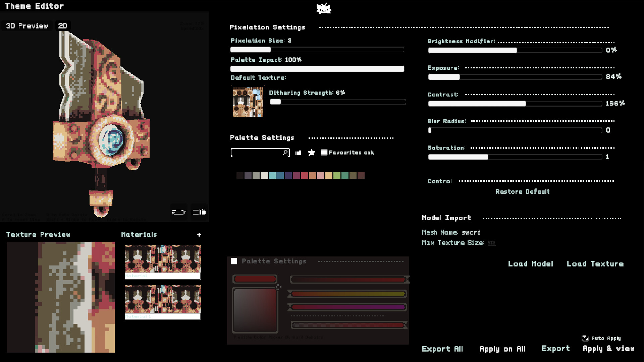The image size is (644, 362).
Task: Click the Export All button
Action: tap(442, 349)
